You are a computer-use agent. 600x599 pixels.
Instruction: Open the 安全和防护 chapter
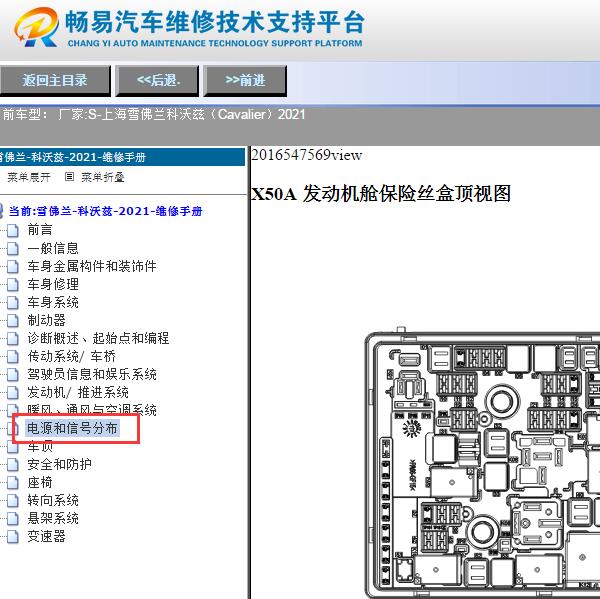pyautogui.click(x=59, y=464)
